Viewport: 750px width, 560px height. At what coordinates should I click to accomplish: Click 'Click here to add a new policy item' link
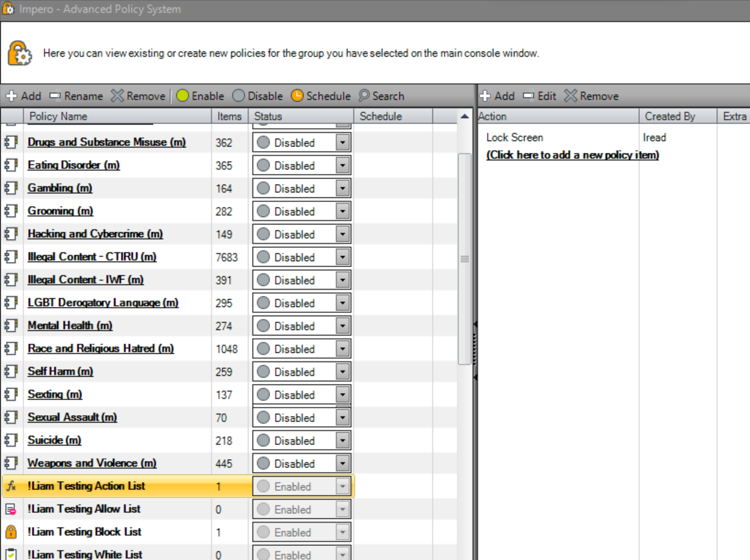coord(573,155)
